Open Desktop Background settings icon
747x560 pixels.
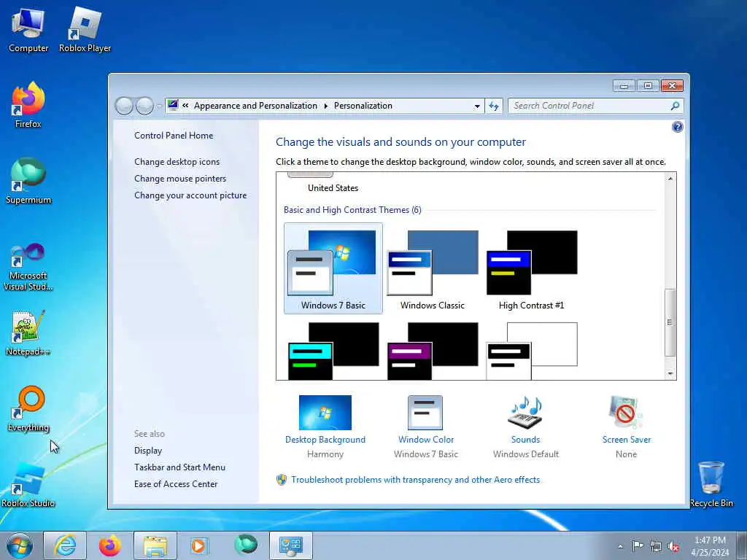point(325,413)
